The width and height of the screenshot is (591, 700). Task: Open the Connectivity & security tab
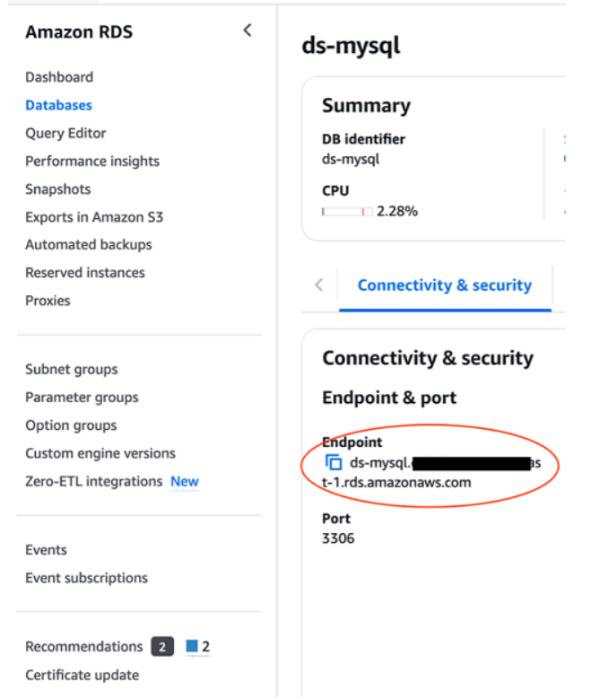(x=444, y=285)
